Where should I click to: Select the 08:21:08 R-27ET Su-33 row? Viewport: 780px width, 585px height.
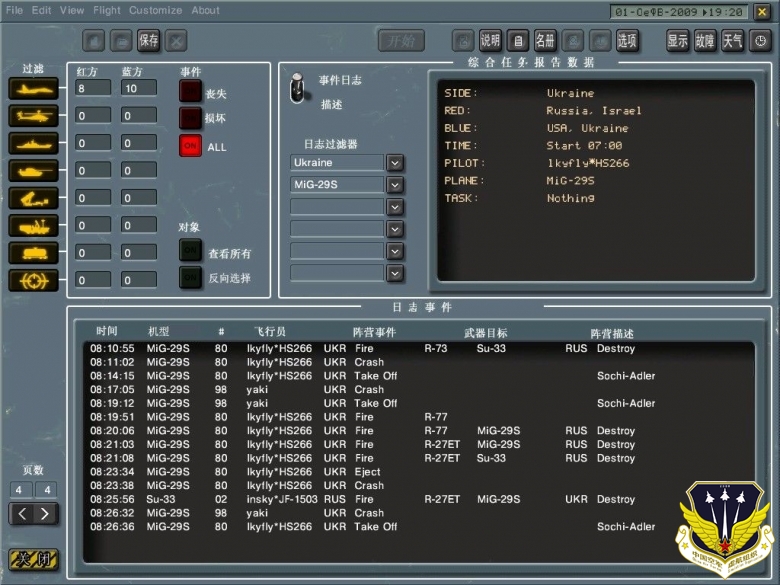[x=418, y=458]
